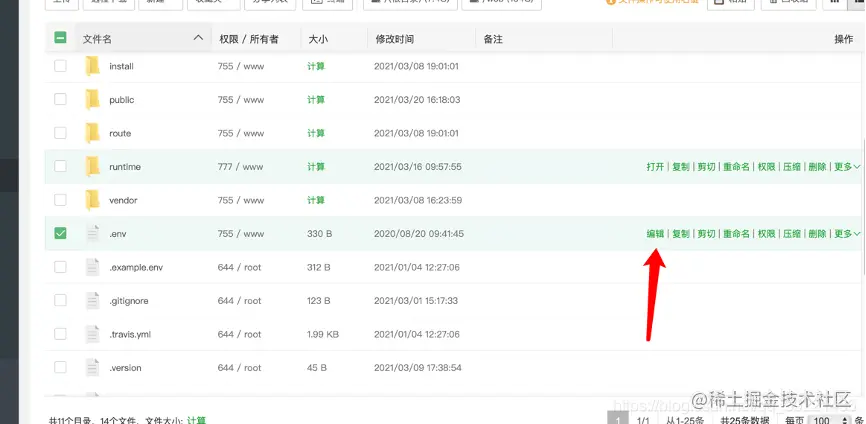Check the .travis.yml file checkbox
The image size is (866, 424).
click(x=60, y=334)
